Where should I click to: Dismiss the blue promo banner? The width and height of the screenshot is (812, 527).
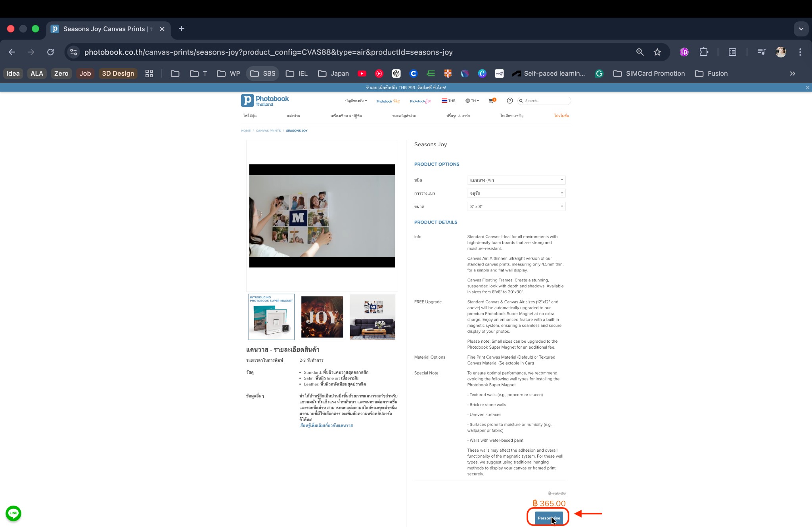coord(808,88)
